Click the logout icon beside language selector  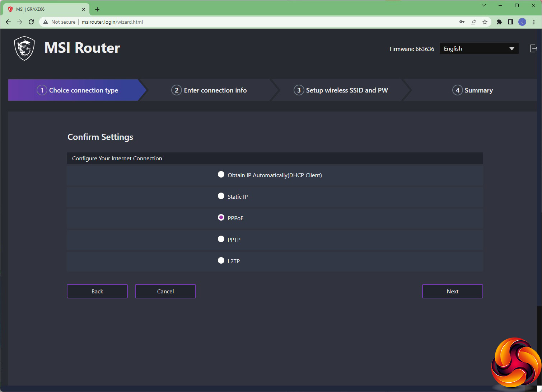533,48
